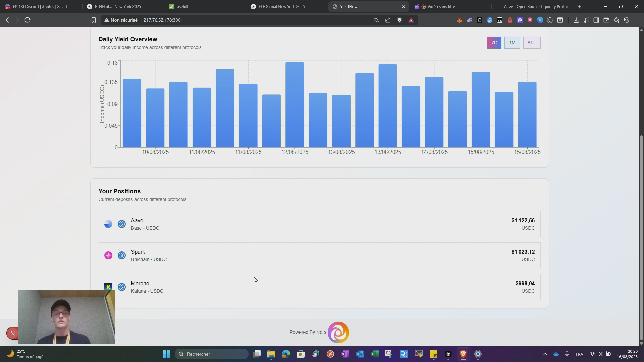Click the bookmark icon beside address bar
Viewport: 644px width, 362px height.
[x=94, y=20]
